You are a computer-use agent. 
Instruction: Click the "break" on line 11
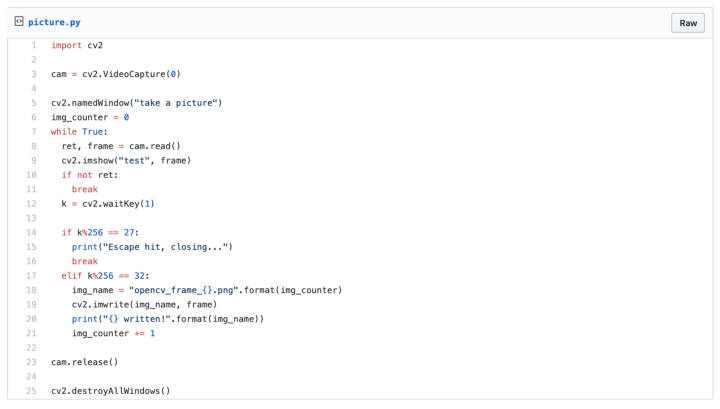tap(85, 190)
